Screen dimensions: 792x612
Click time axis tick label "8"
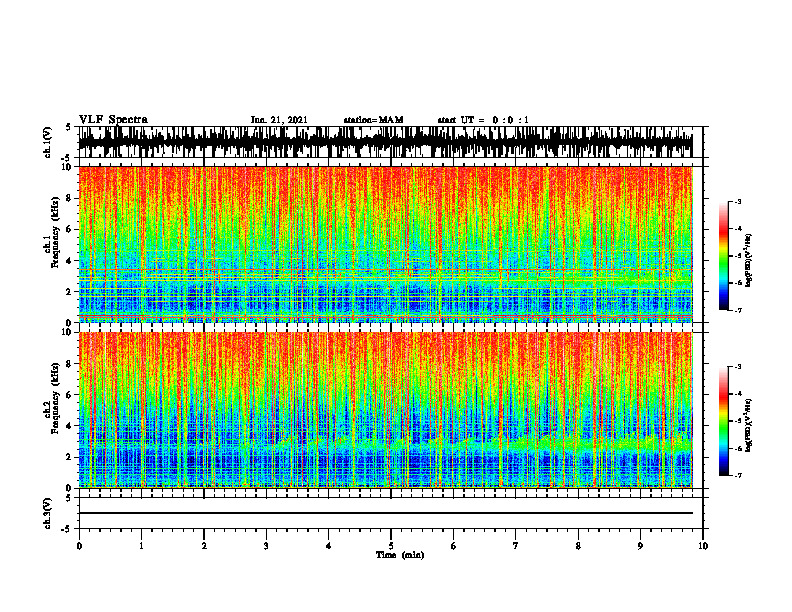pos(578,546)
